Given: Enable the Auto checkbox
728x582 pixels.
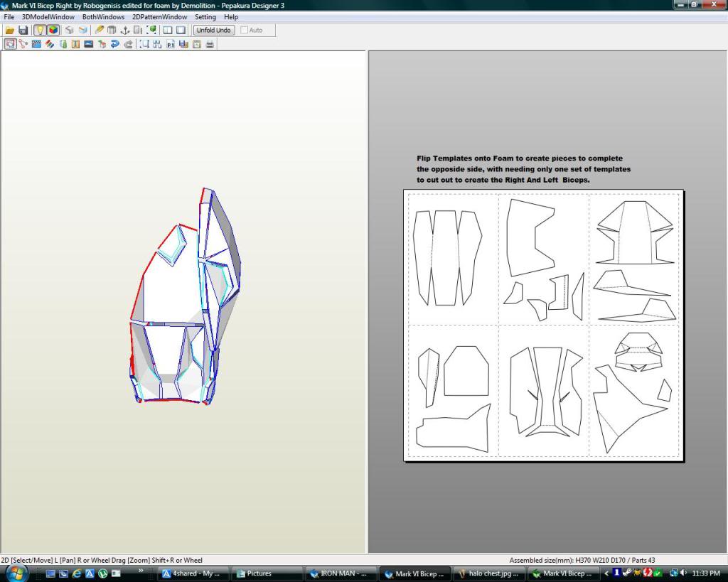Looking at the screenshot, I should 245,30.
